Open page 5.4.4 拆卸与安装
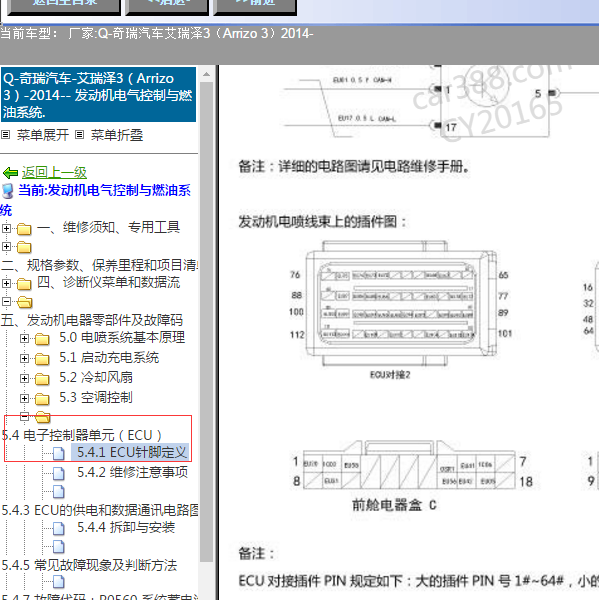This screenshot has width=599, height=600. [126, 527]
